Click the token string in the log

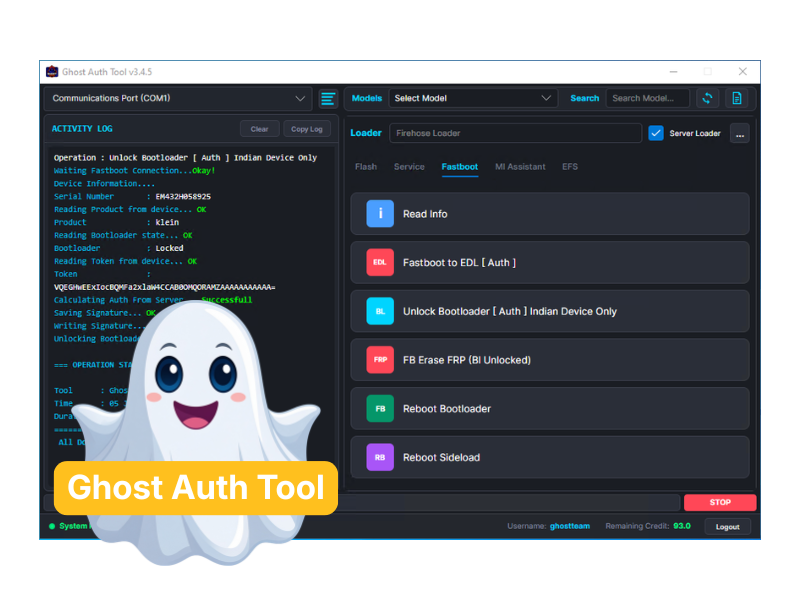click(x=164, y=287)
